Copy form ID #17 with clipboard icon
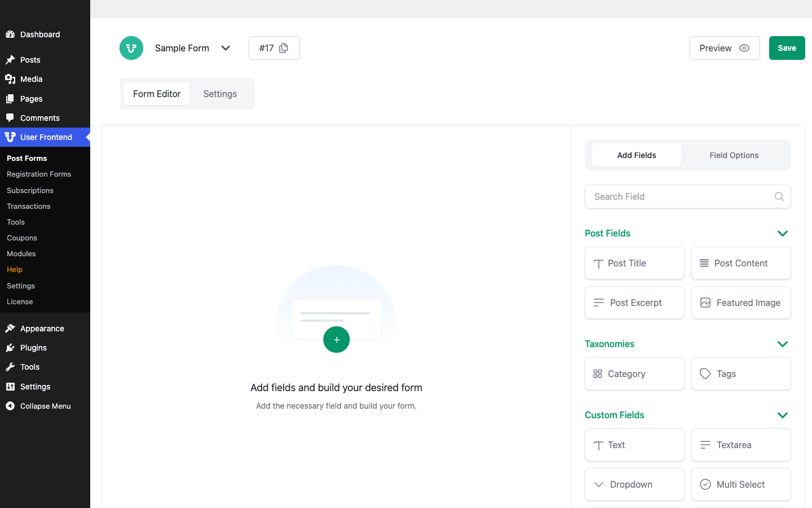The image size is (812, 508). [284, 48]
